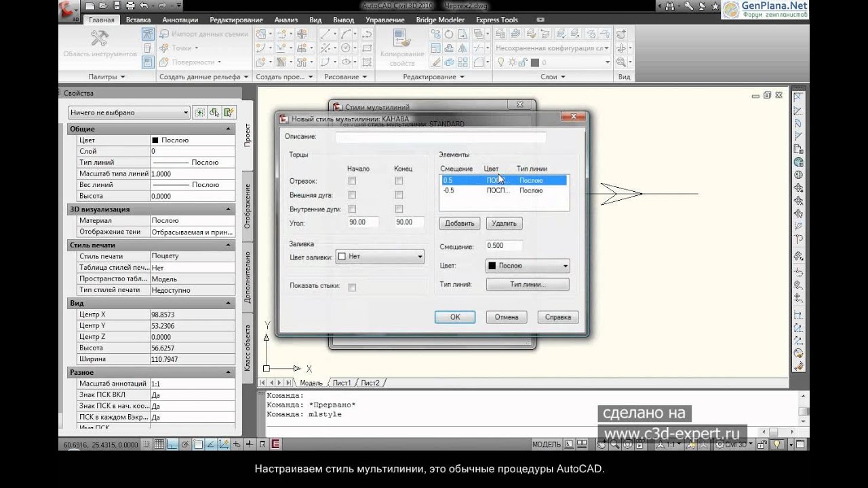
Task: Check Отрезок Конец checkbox
Action: pos(399,181)
